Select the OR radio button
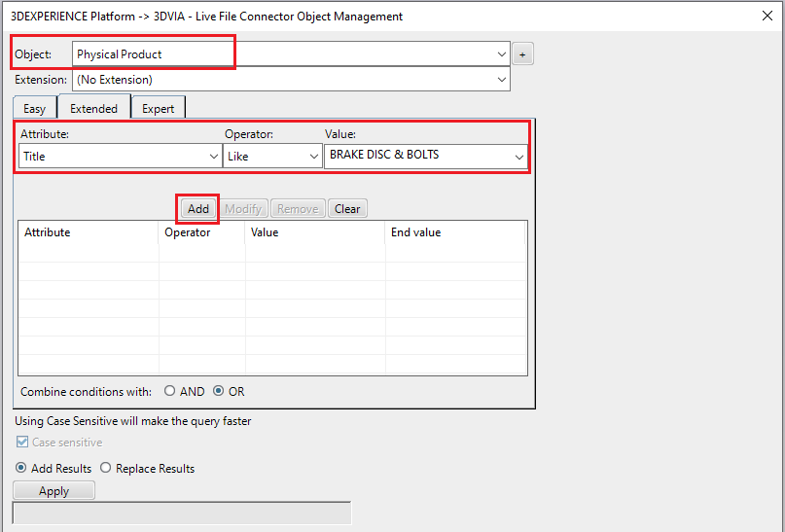 click(218, 391)
